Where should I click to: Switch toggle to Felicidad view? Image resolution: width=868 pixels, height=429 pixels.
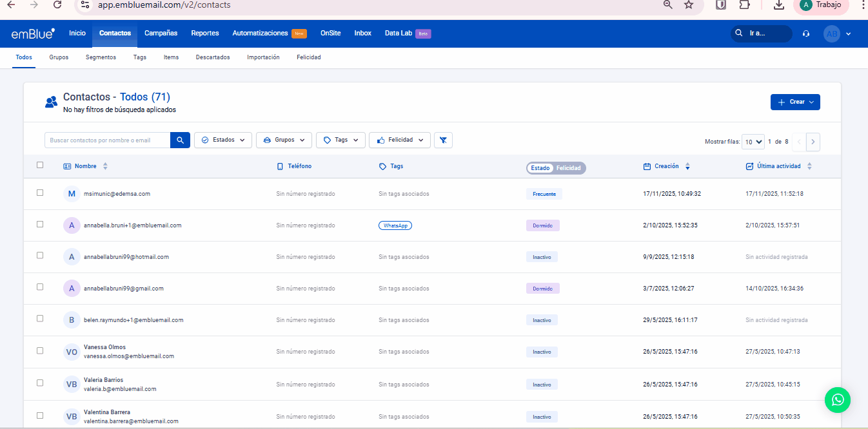coord(568,168)
